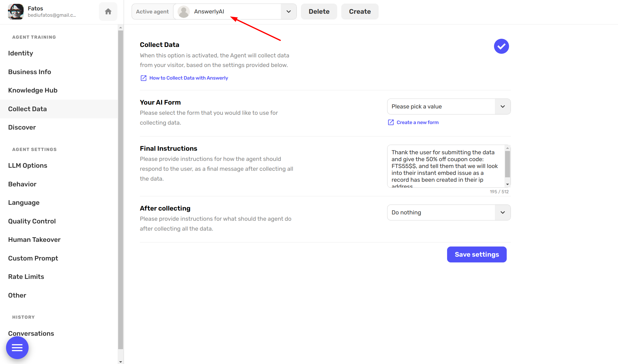Click the Conversations history icon

(x=31, y=334)
